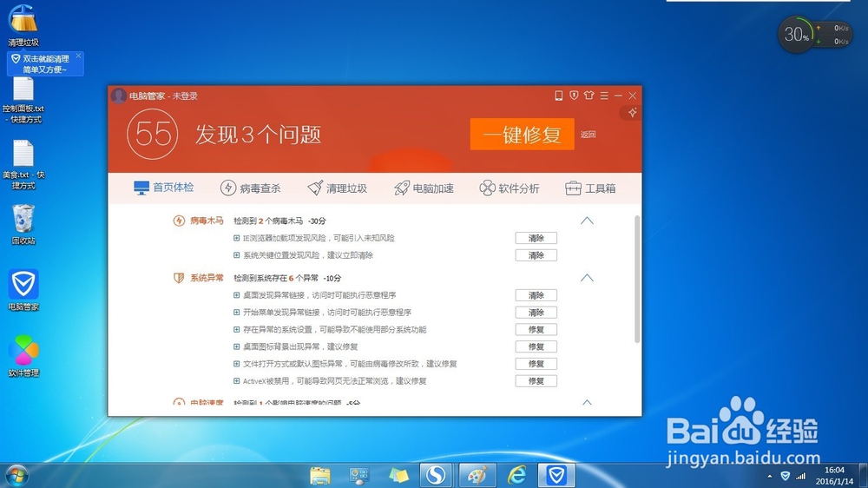Image resolution: width=868 pixels, height=488 pixels.
Task: Click the Windows Start orb
Action: pyautogui.click(x=16, y=476)
